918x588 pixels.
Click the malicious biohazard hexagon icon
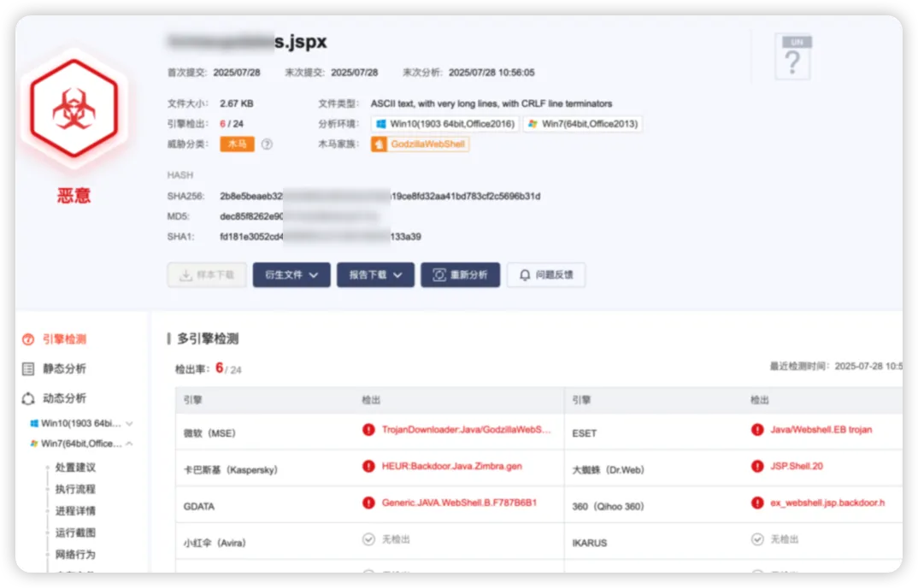74,109
